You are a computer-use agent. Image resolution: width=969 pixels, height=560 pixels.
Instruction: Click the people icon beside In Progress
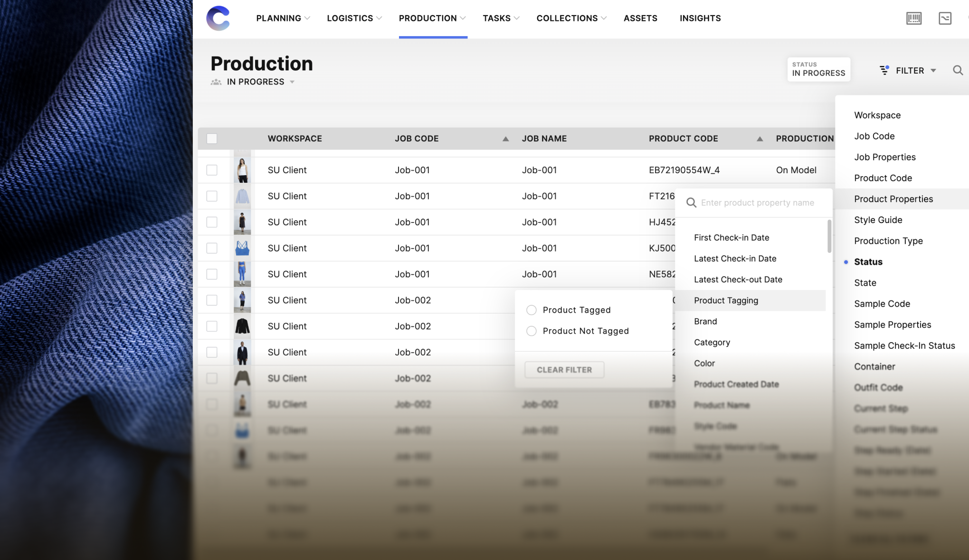tap(216, 82)
